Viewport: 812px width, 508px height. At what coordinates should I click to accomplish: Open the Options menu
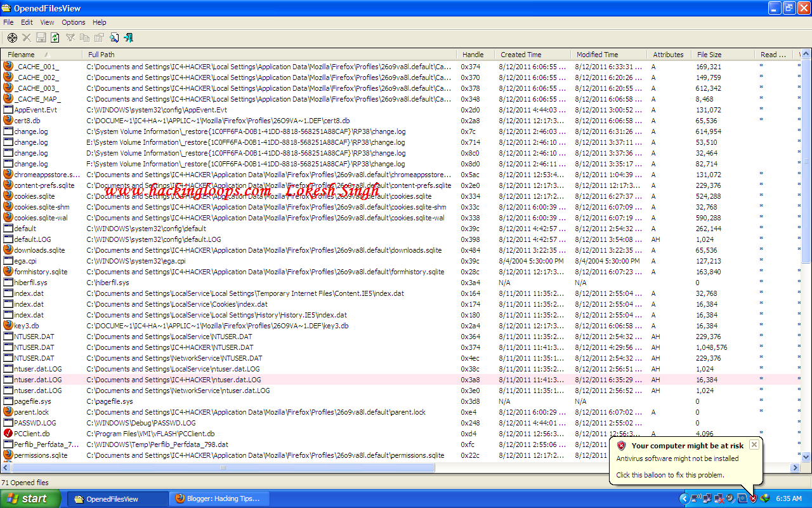coord(73,22)
